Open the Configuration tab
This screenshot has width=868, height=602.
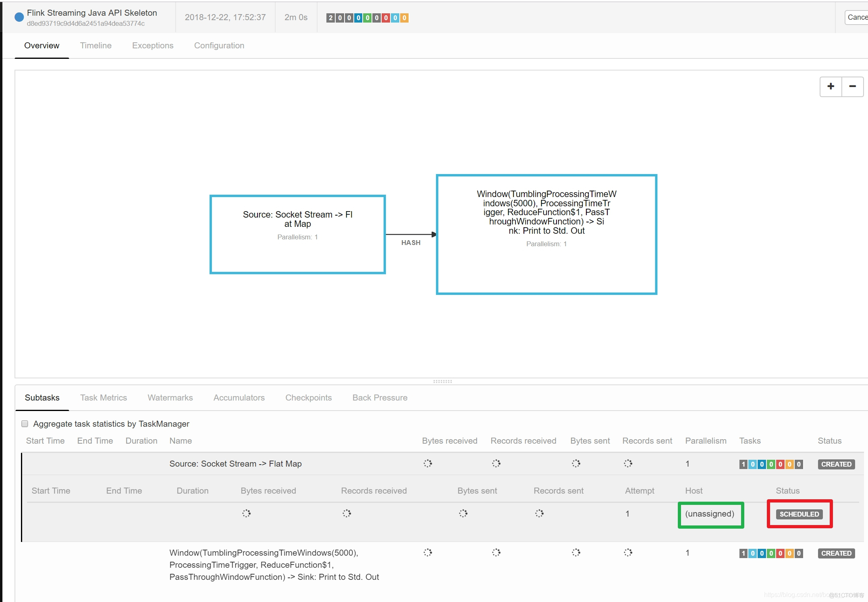219,46
